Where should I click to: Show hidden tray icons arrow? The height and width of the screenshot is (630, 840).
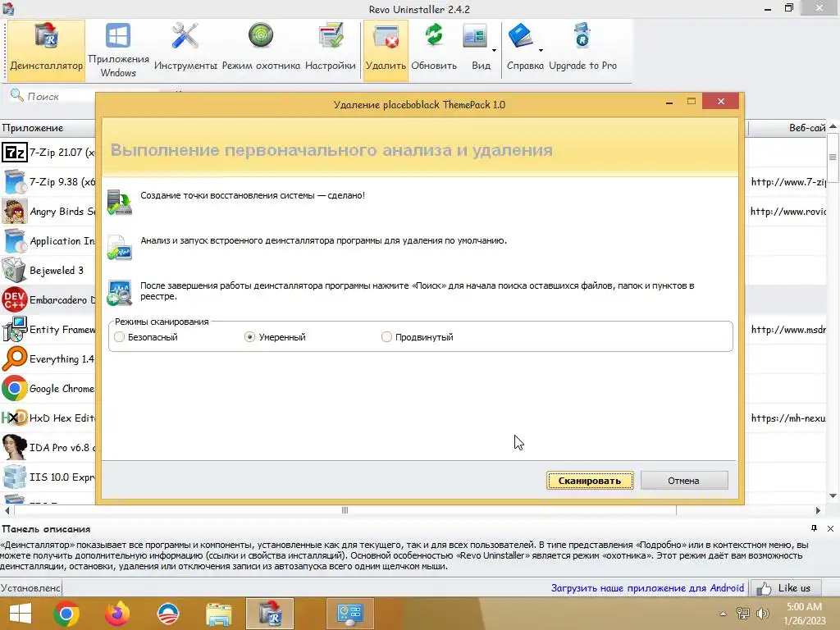click(x=724, y=614)
